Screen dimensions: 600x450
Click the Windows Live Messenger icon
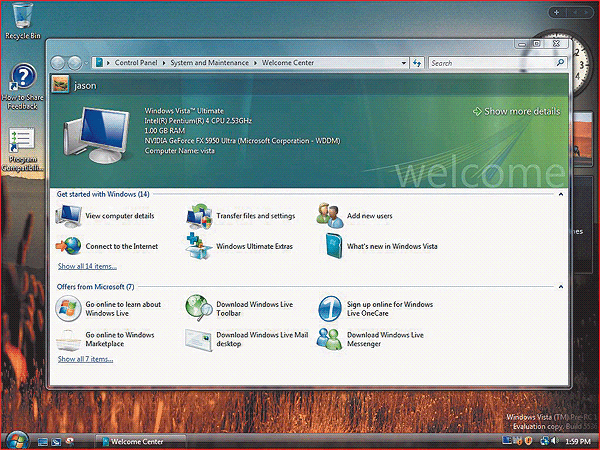pyautogui.click(x=329, y=339)
